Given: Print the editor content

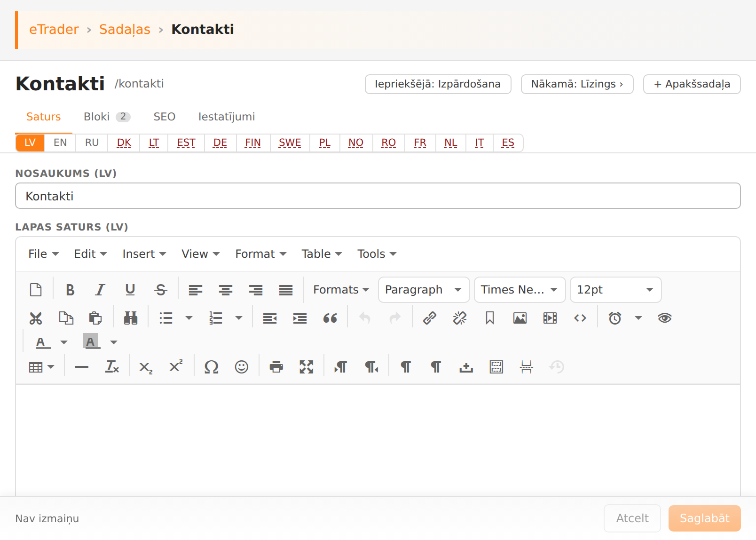Looking at the screenshot, I should (276, 367).
